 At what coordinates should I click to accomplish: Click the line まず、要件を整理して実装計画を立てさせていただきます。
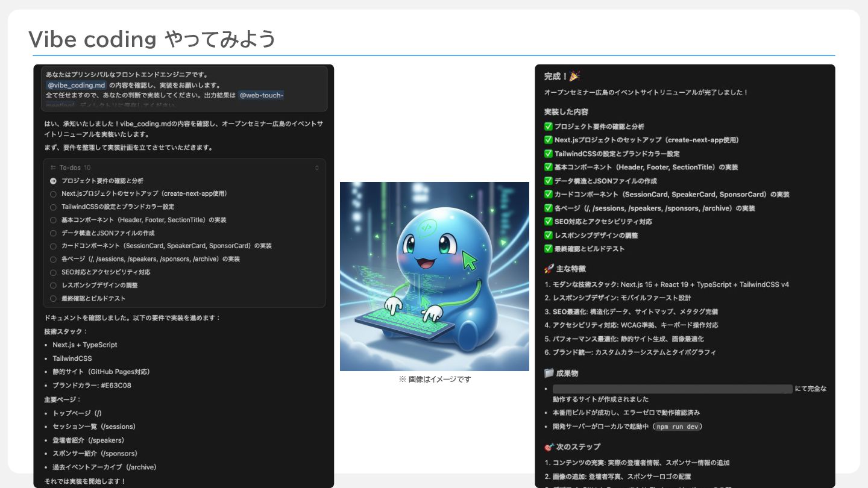pyautogui.click(x=128, y=148)
